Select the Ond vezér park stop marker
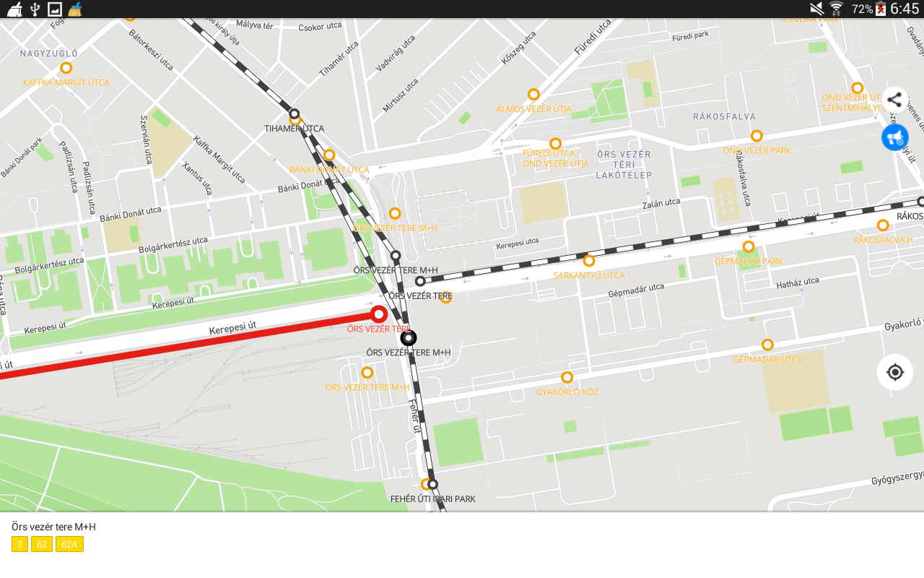 pos(757,136)
